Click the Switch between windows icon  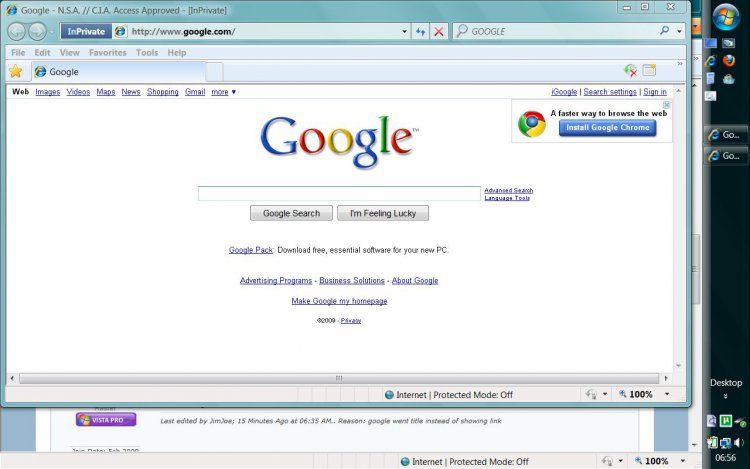pos(728,43)
